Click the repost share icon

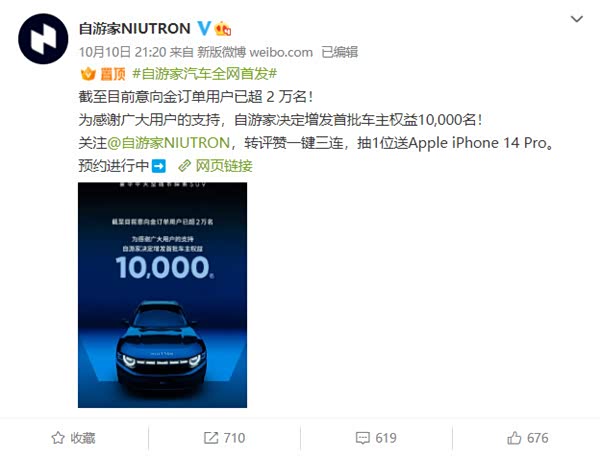(x=211, y=438)
